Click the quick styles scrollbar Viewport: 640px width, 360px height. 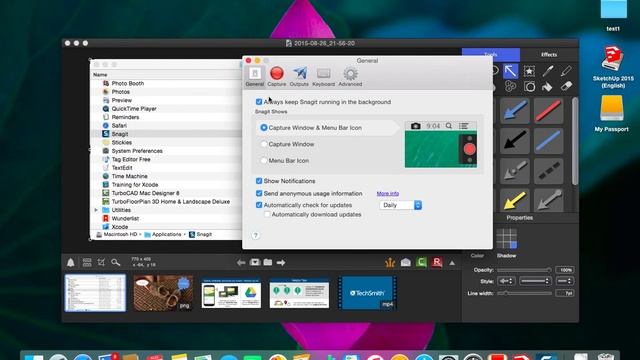pos(575,141)
